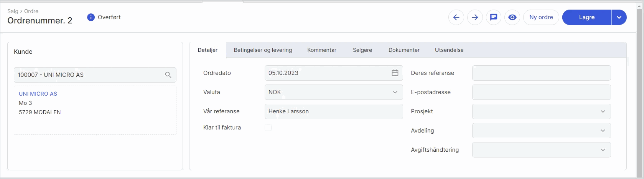
Task: Open the Prosjekt dropdown
Action: 541,111
